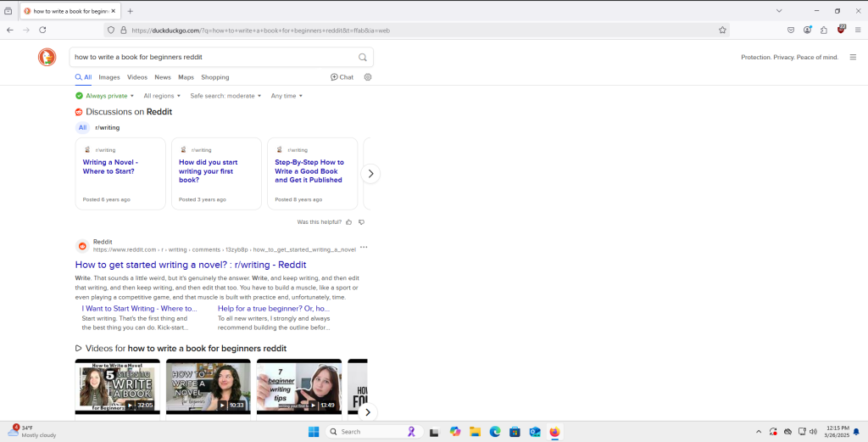Click the tracking protection shield icon

coord(111,31)
